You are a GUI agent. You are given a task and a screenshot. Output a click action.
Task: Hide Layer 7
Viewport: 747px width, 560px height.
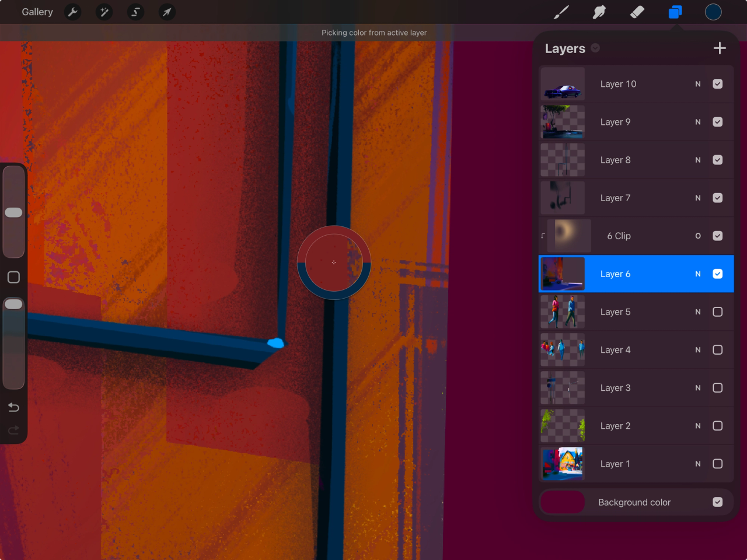[718, 198]
